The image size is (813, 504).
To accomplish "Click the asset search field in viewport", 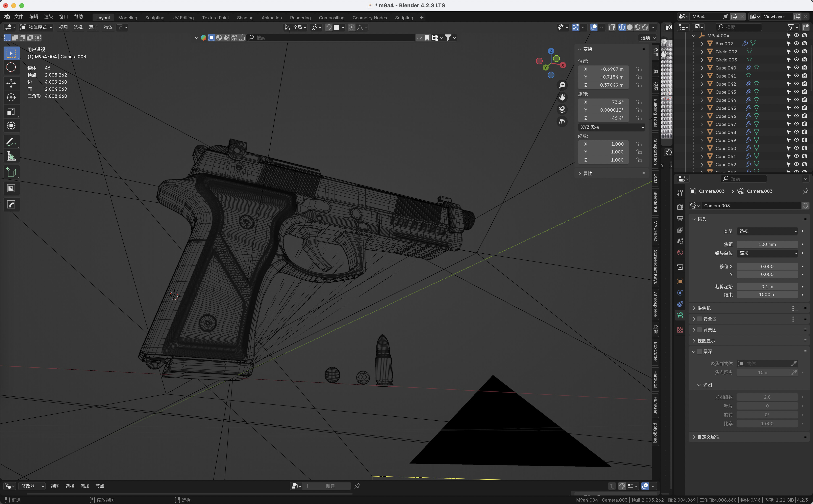I will tap(331, 38).
